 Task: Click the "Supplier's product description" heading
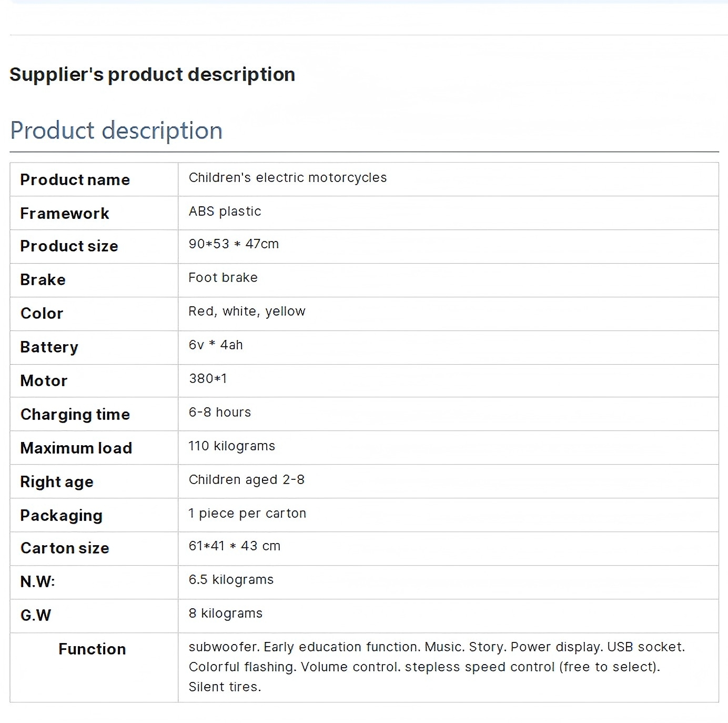(152, 75)
